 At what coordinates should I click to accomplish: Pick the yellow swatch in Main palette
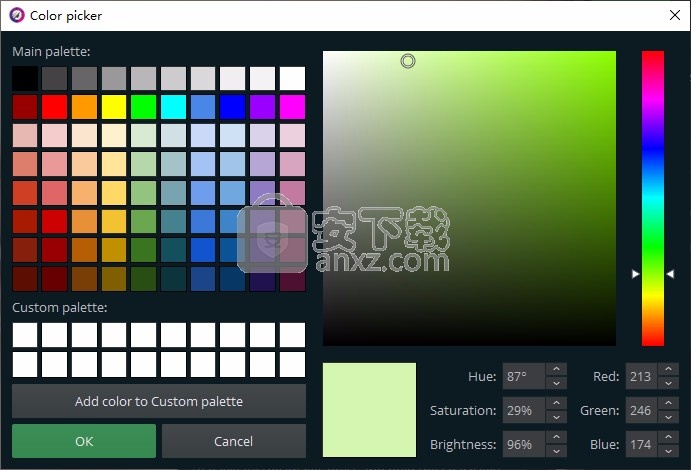coord(114,107)
